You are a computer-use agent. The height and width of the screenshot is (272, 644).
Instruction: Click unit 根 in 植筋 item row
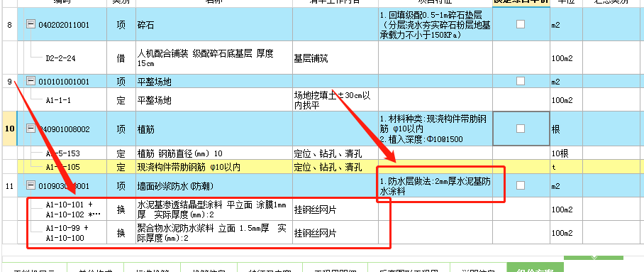coord(555,129)
